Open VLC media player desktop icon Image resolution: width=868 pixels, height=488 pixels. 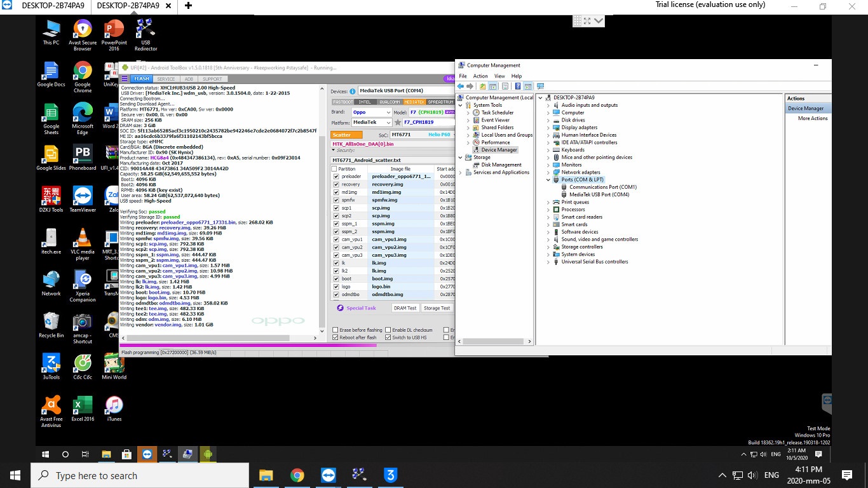coord(83,245)
